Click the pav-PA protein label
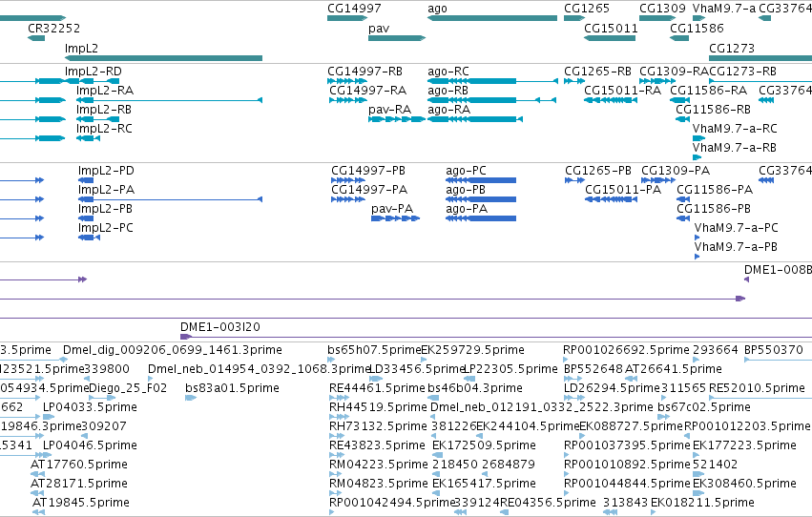The image size is (812, 517). click(x=392, y=209)
